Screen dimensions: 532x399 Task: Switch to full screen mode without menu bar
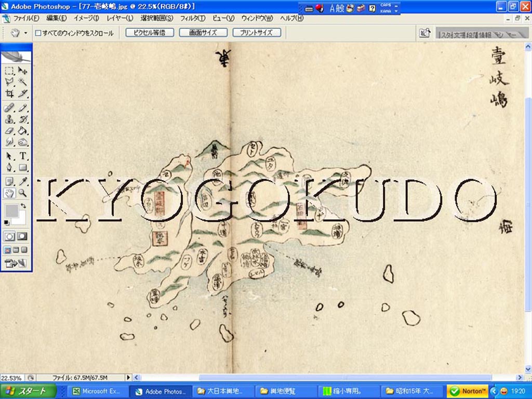tap(24, 250)
